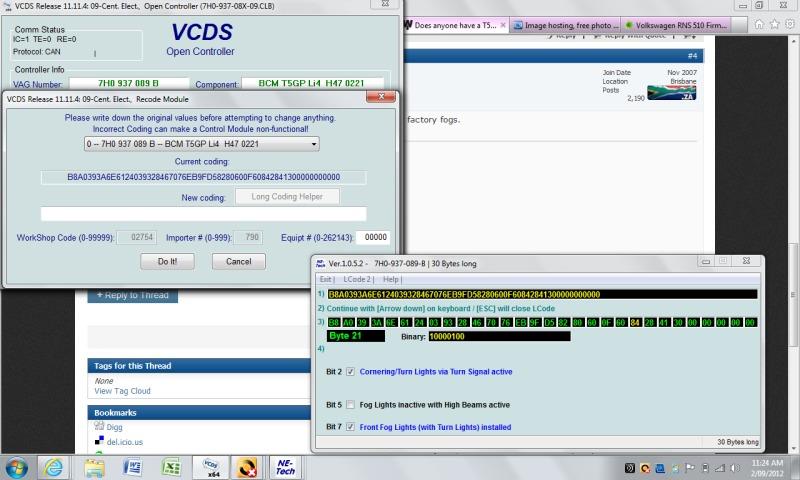Open the module selection dropdown in Recode Module
This screenshot has height=480, width=800.
point(202,144)
